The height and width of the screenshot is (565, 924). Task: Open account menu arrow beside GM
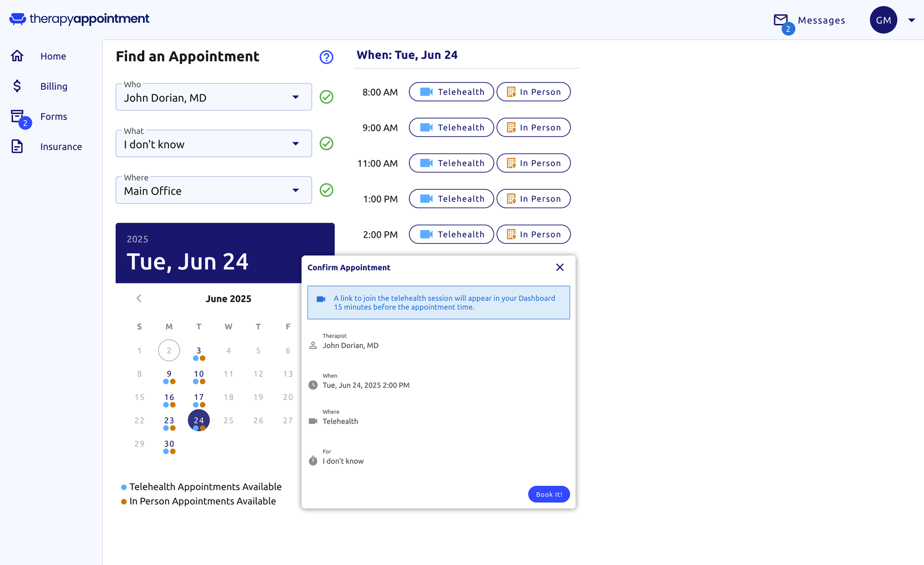click(x=912, y=20)
